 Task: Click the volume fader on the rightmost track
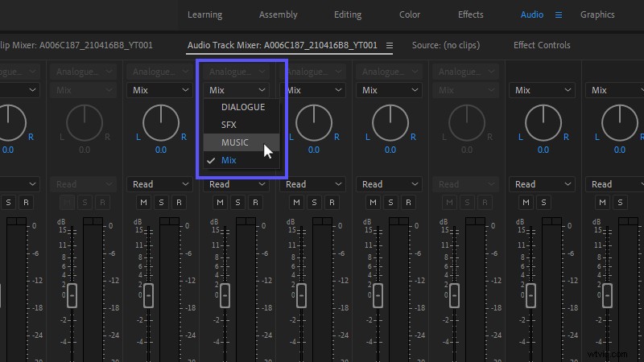607,295
